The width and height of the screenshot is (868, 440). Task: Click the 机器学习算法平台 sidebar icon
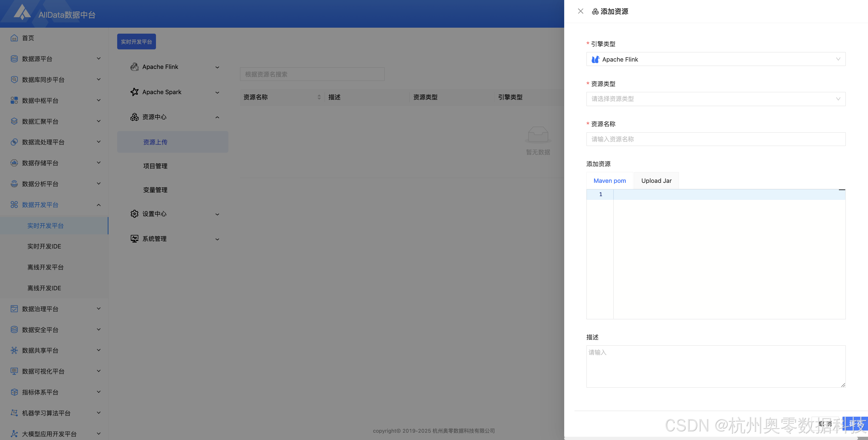click(x=14, y=413)
